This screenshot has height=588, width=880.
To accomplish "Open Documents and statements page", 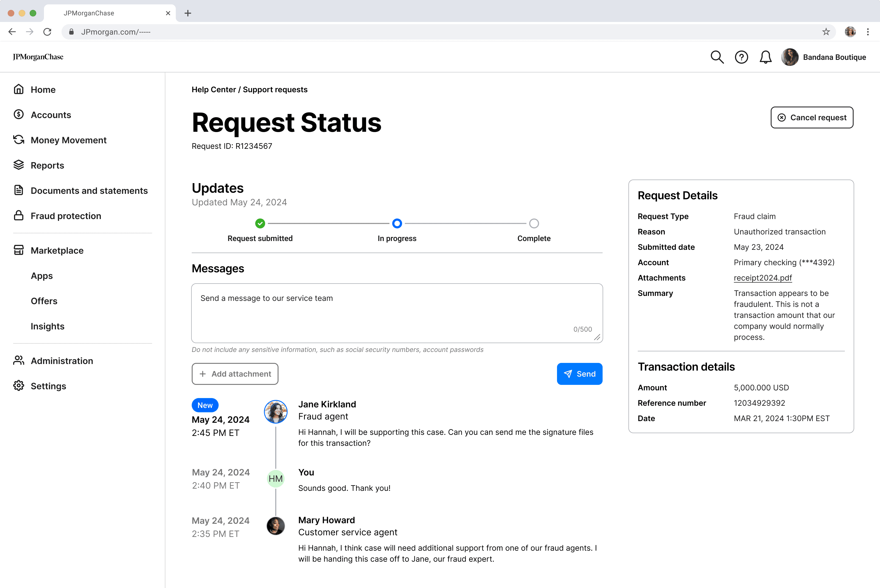I will tap(89, 191).
